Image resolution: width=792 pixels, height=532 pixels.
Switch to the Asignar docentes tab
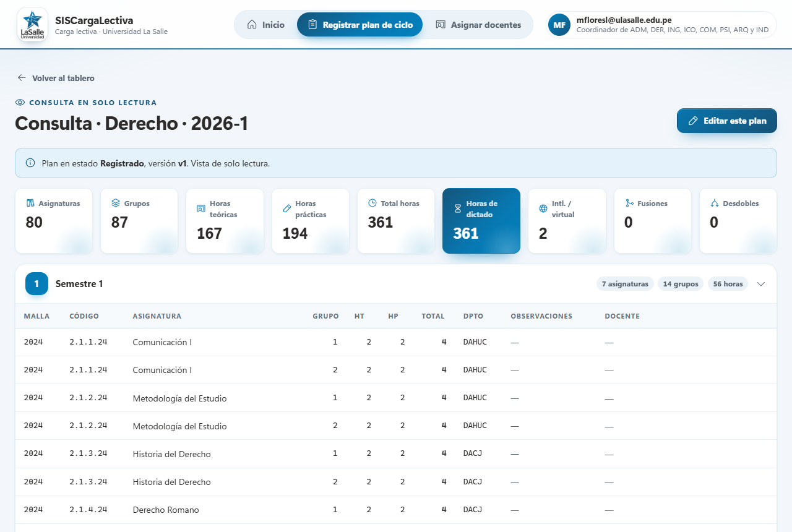[478, 25]
